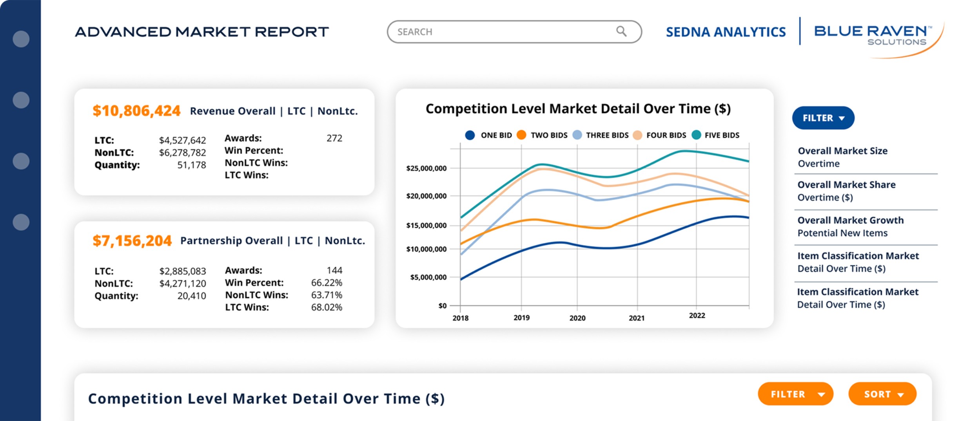Screen dimensions: 980x421
Task: Select the top circle icon in left sidebar
Action: point(20,39)
